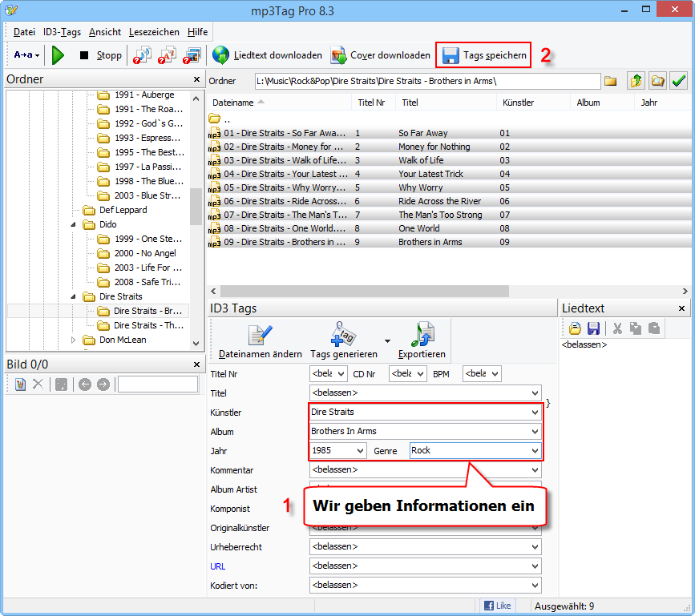Open the Datei menu
This screenshot has height=616, width=695.
pyautogui.click(x=24, y=32)
